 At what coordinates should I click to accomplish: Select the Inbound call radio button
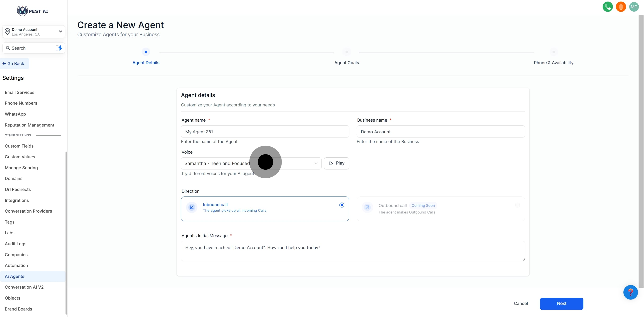[342, 205]
